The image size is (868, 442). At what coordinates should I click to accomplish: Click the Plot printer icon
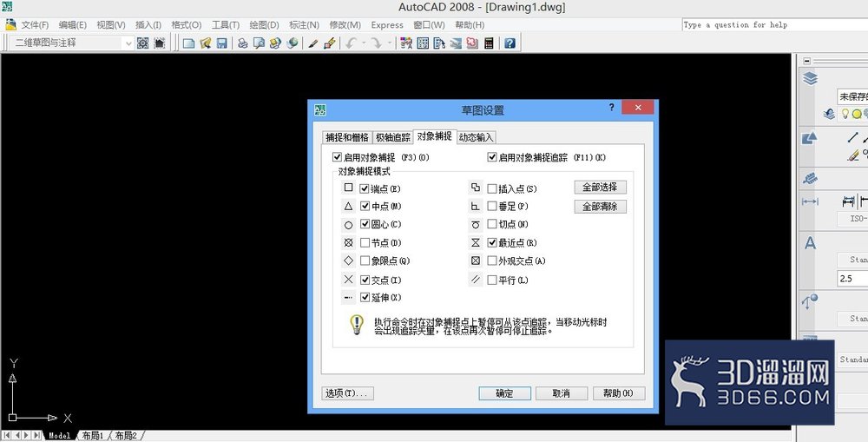242,43
